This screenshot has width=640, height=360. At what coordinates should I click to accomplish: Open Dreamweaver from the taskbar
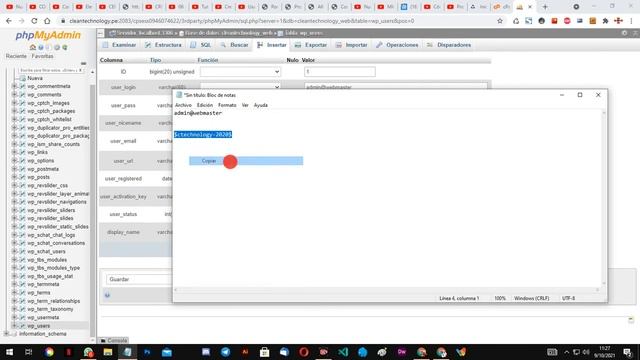[402, 352]
